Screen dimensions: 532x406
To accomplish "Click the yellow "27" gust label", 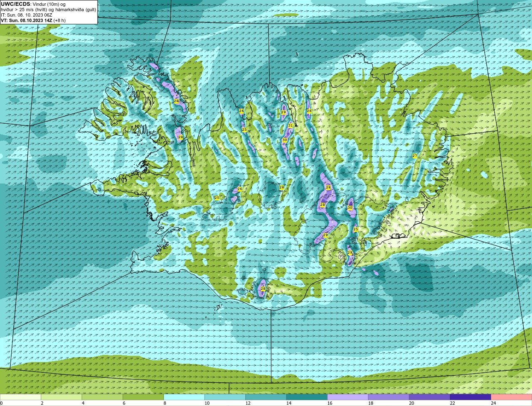I will [415, 156].
